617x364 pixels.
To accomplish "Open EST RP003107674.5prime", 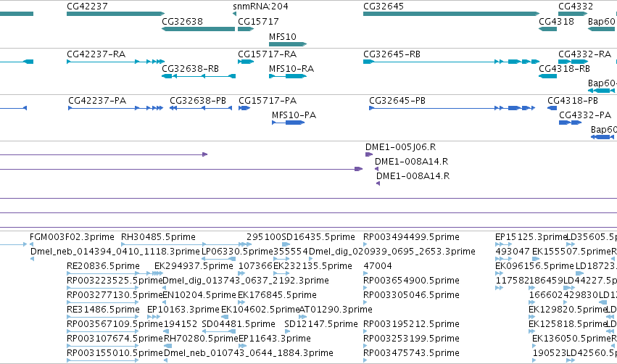I will (115, 339).
